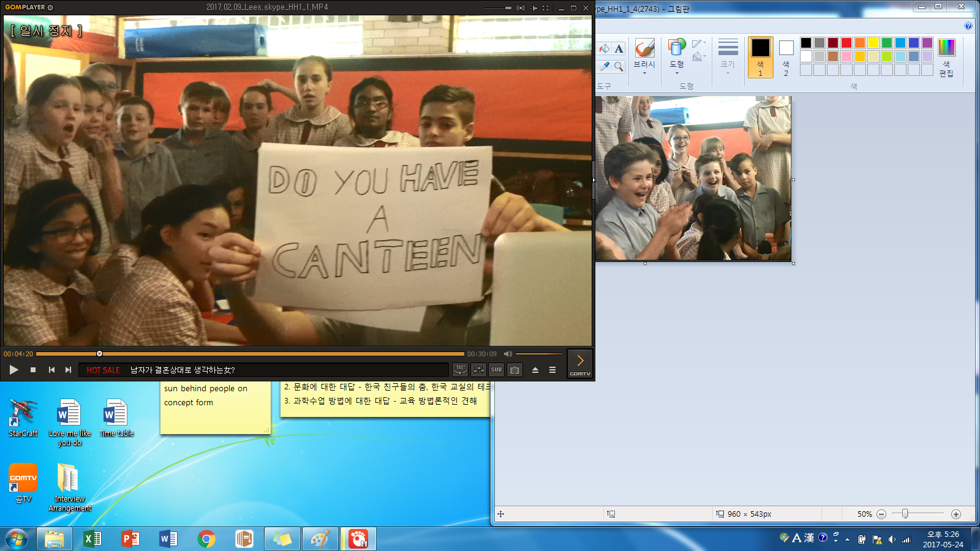Play the video in GOM Player

click(x=13, y=370)
